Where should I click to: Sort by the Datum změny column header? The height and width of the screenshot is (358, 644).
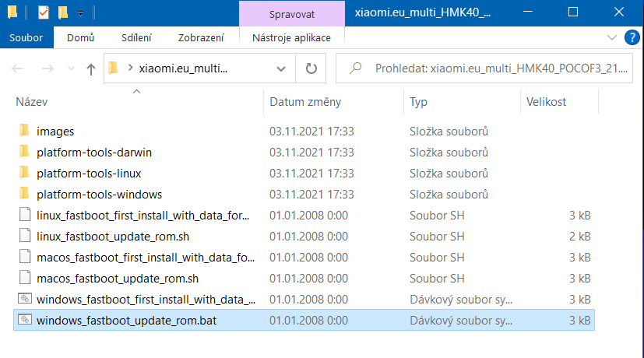tap(305, 102)
